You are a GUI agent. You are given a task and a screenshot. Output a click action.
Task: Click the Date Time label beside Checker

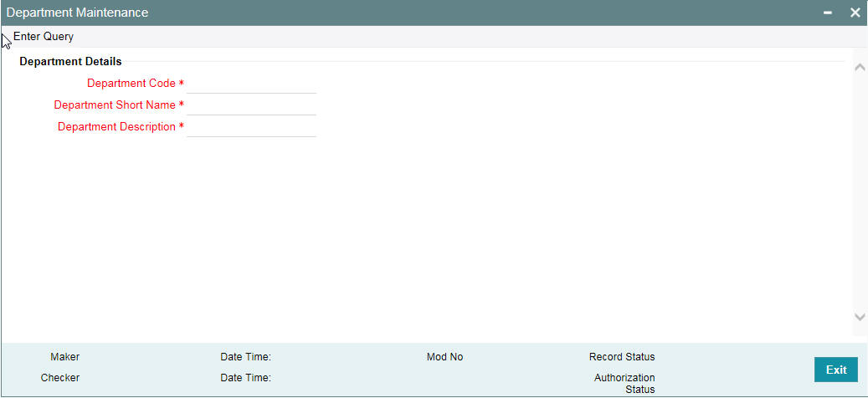245,378
